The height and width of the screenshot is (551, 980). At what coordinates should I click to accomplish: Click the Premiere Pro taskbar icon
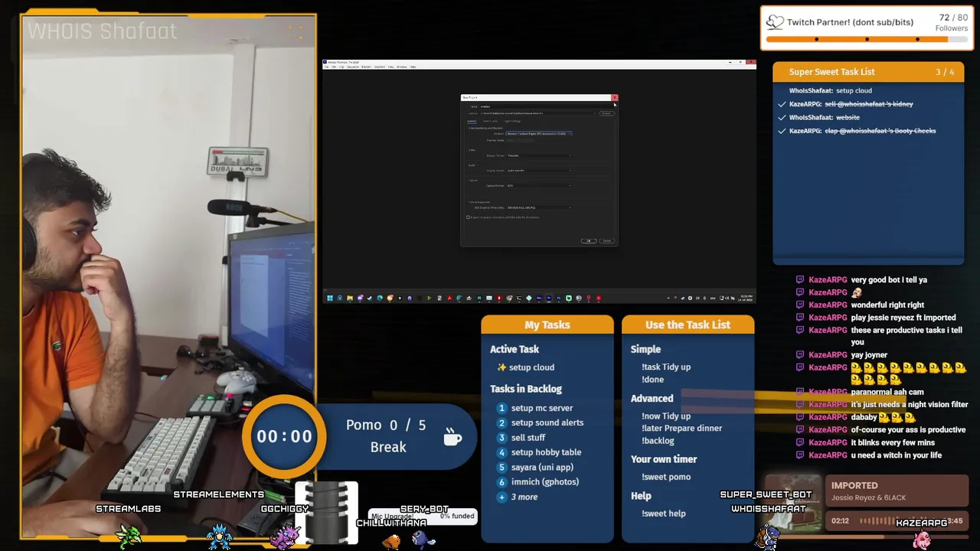pyautogui.click(x=549, y=298)
